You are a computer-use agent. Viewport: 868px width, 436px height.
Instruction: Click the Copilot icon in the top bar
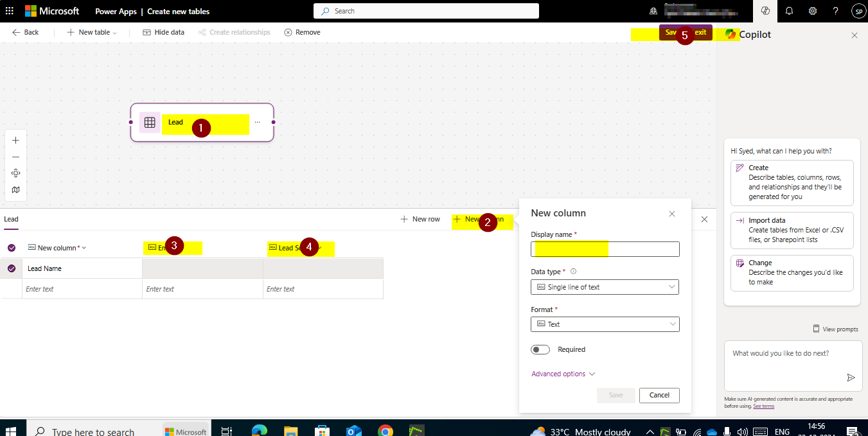point(765,11)
